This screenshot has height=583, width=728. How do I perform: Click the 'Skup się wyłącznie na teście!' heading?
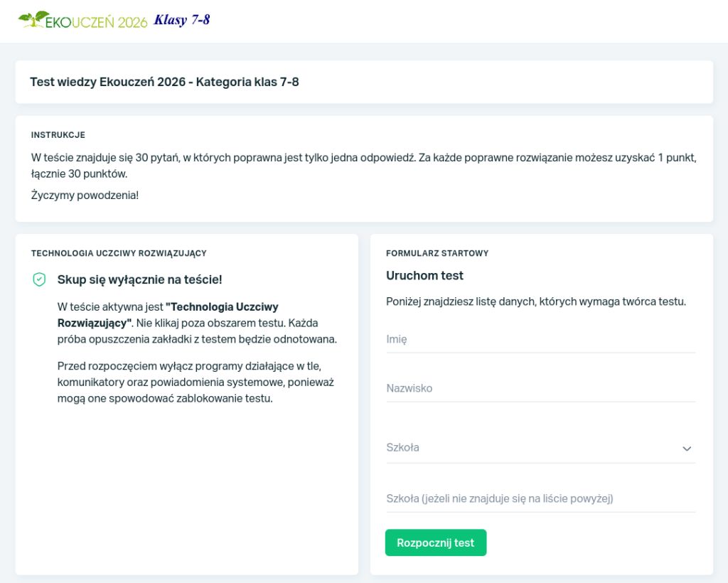pos(144,279)
